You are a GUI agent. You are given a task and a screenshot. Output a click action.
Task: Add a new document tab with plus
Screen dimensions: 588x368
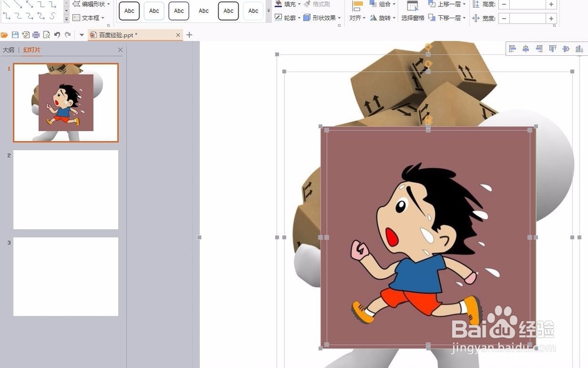tap(189, 35)
